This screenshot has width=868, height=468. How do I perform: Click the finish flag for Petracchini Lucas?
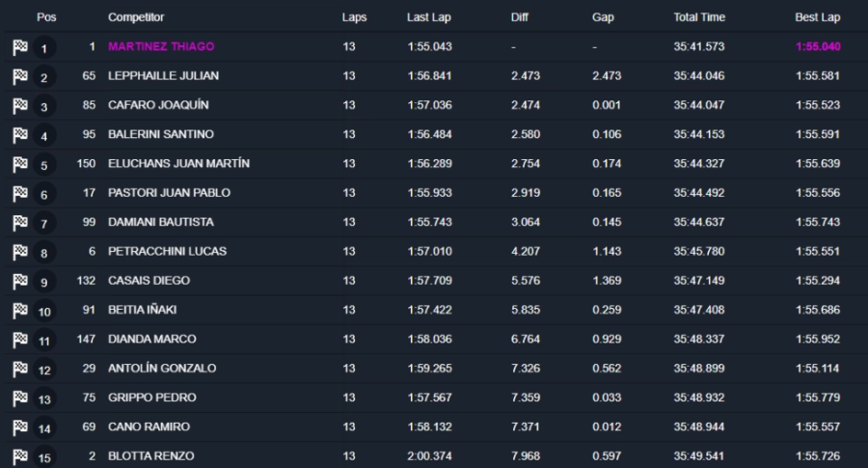pyautogui.click(x=20, y=252)
